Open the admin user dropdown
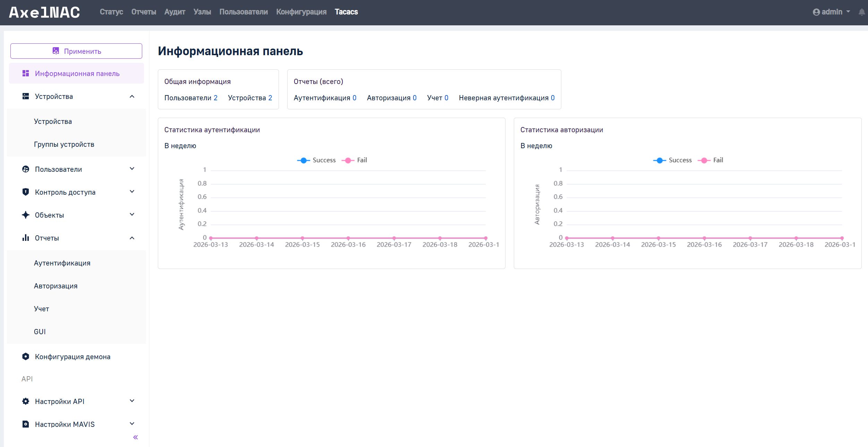868x447 pixels. pyautogui.click(x=831, y=12)
